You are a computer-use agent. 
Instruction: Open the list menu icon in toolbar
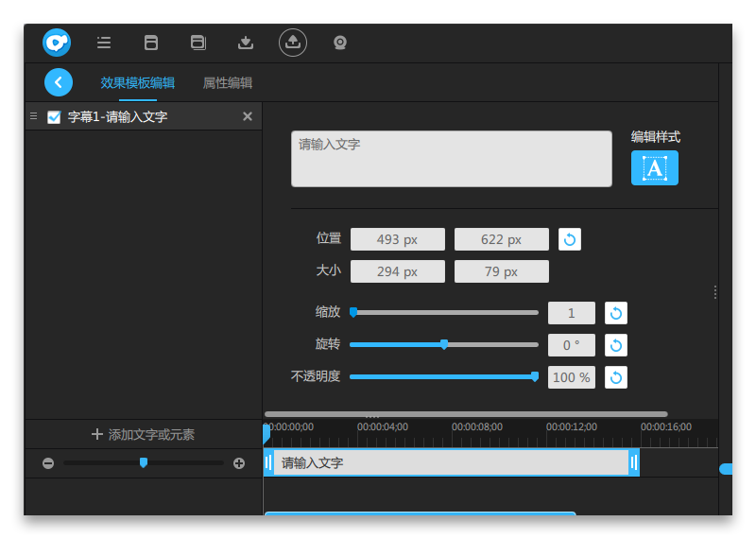coord(104,43)
